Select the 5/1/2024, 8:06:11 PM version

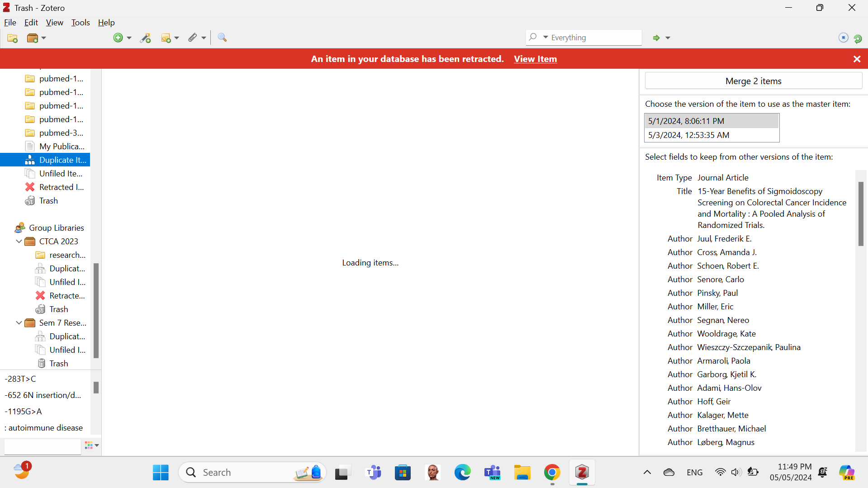[x=711, y=121]
